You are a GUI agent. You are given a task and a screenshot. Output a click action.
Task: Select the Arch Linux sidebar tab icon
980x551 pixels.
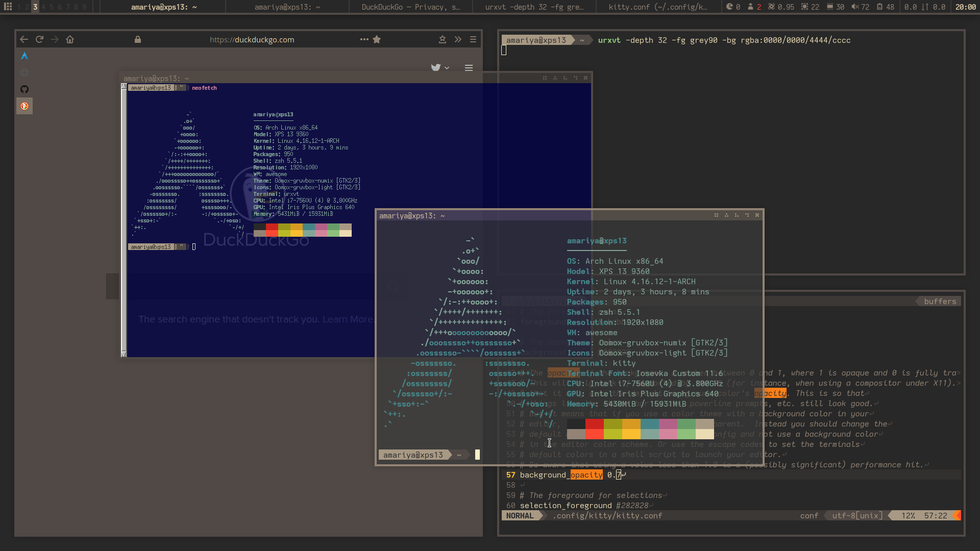(24, 56)
